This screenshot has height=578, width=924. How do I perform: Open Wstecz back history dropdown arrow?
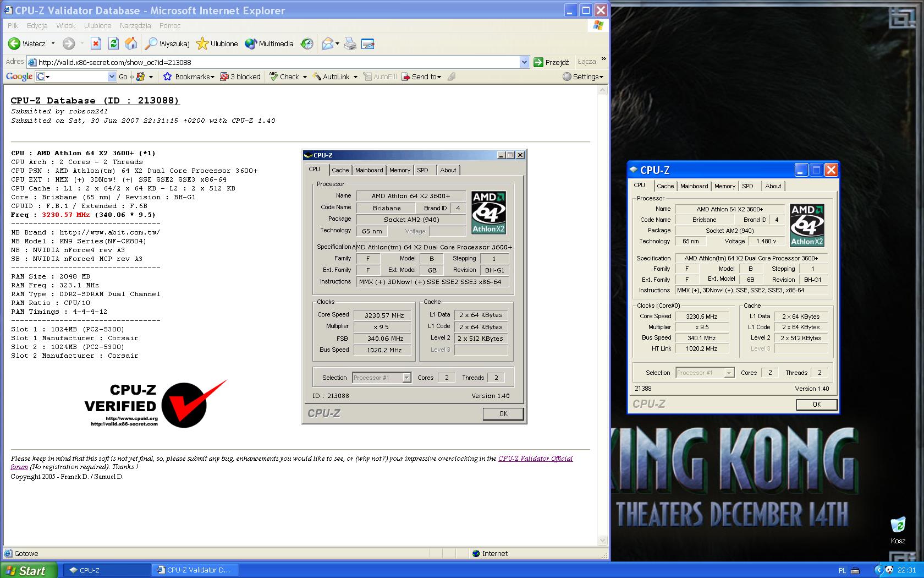point(53,43)
